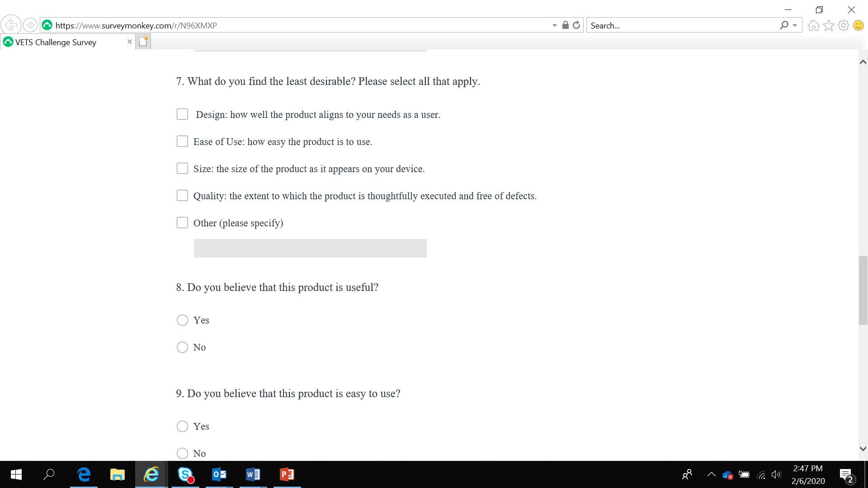Open the browser Tools gear icon
868x488 pixels.
[x=843, y=26]
